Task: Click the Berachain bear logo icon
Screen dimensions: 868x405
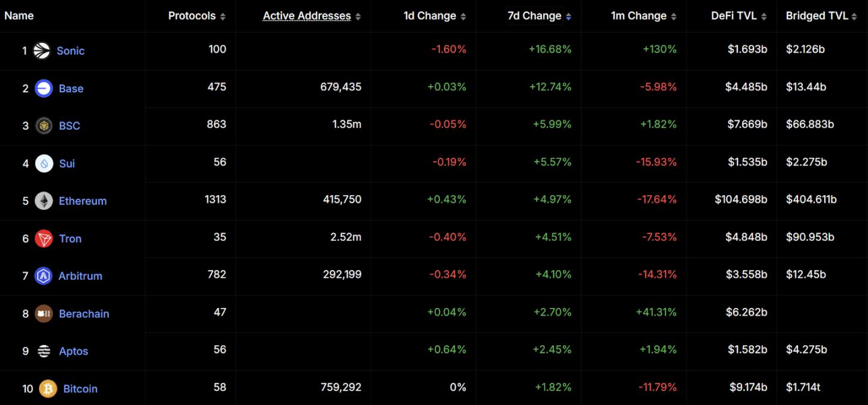Action: (44, 313)
